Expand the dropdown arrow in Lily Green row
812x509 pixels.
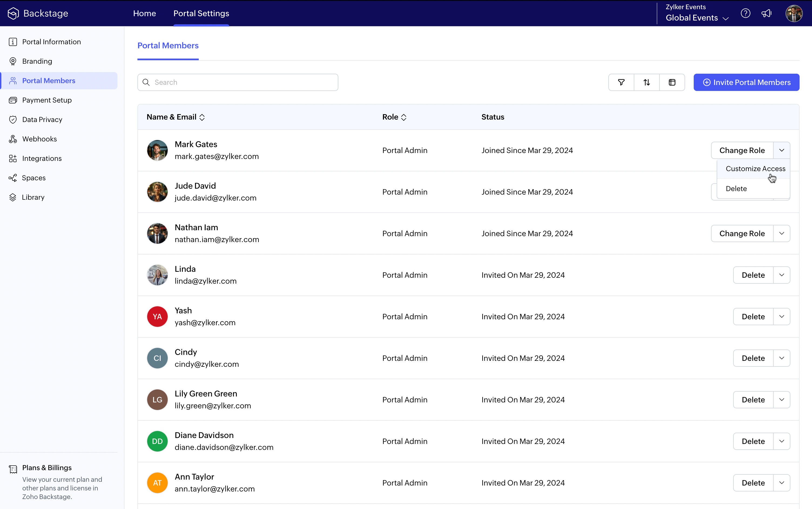click(782, 400)
